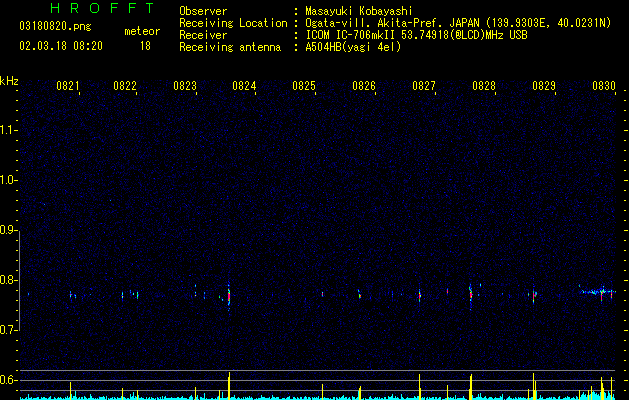Click the 0.7 kHz axis label

(9, 330)
